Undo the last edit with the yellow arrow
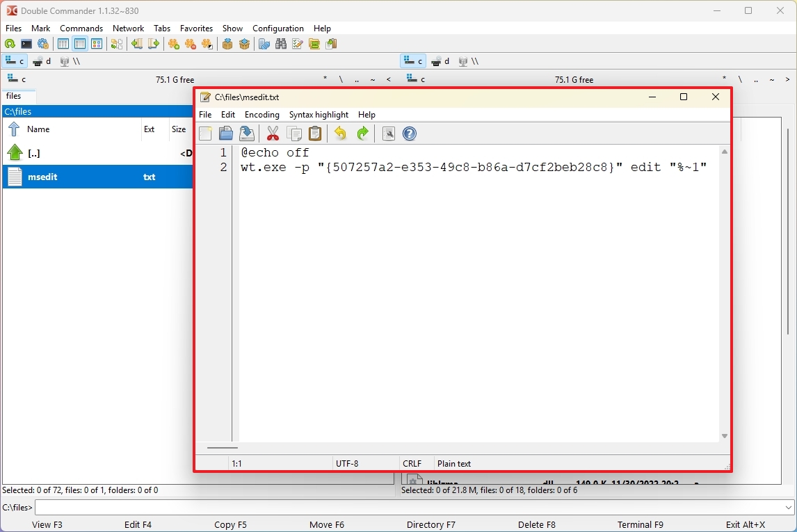The height and width of the screenshot is (532, 797). click(340, 134)
